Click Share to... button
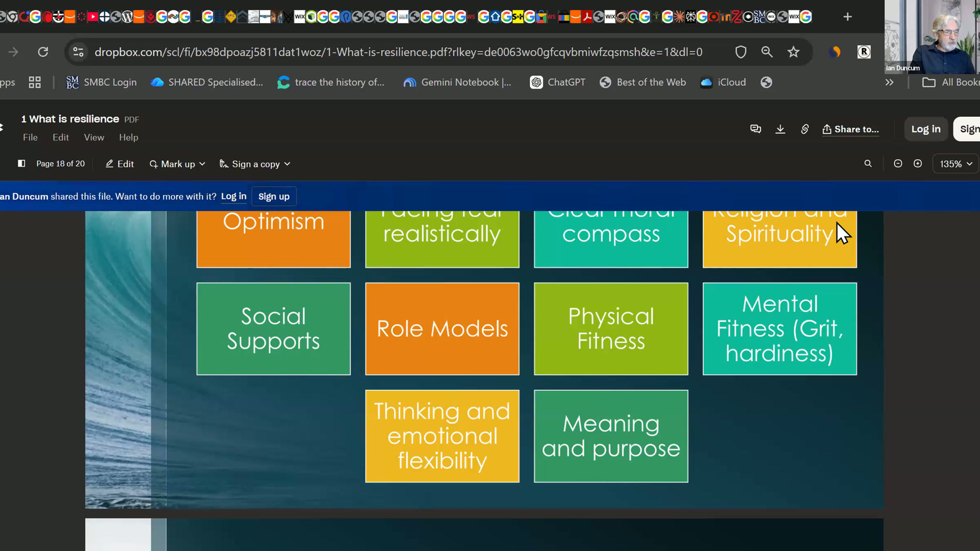Viewport: 980px width, 551px height. pos(850,129)
